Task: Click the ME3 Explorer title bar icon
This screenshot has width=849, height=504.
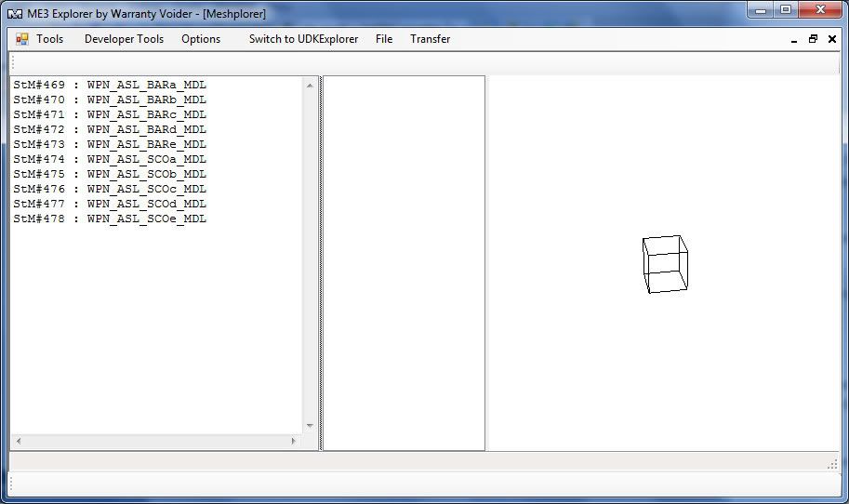Action: point(15,14)
